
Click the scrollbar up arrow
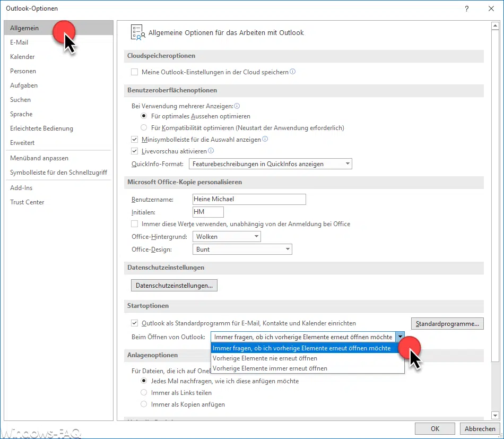click(495, 25)
